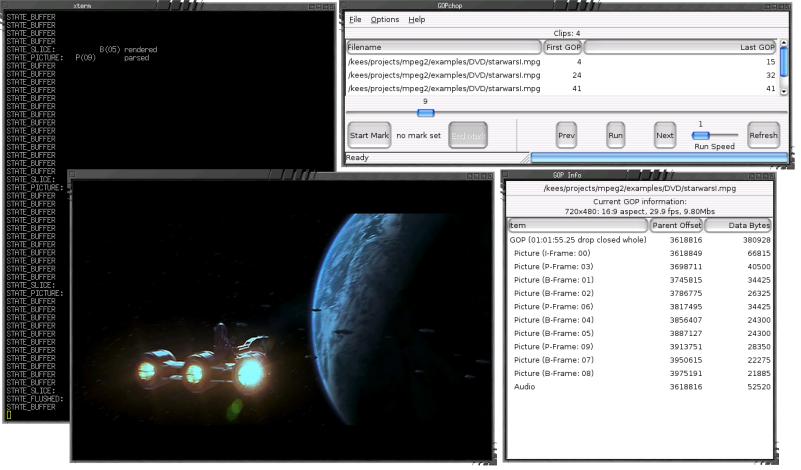Image resolution: width=801 pixels, height=470 pixels.
Task: Click the Parent Offset column header
Action: (x=676, y=225)
